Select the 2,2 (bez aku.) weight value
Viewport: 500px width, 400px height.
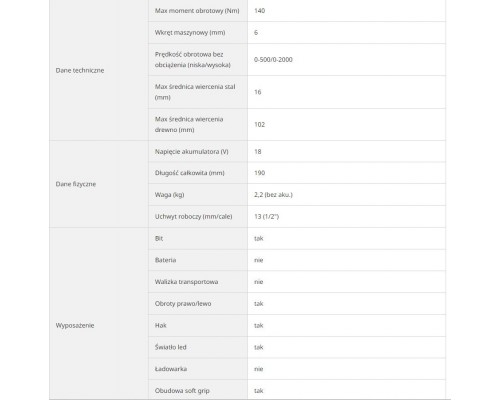click(x=273, y=195)
